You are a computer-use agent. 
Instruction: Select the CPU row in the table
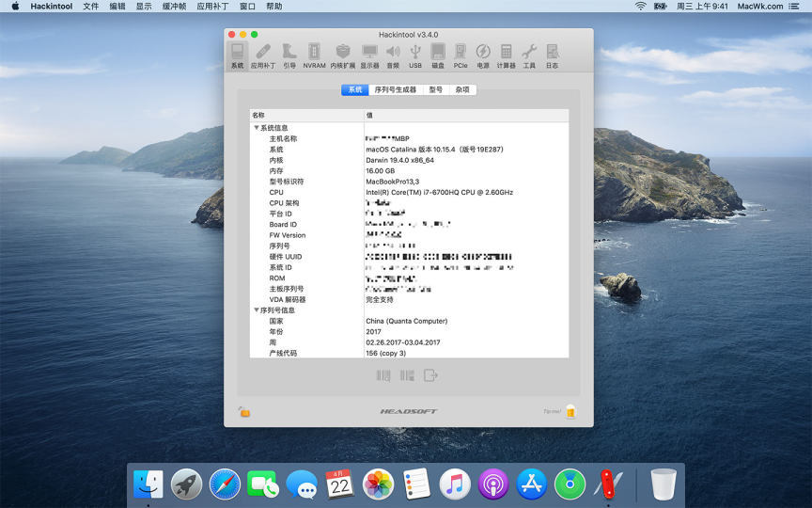coord(276,192)
